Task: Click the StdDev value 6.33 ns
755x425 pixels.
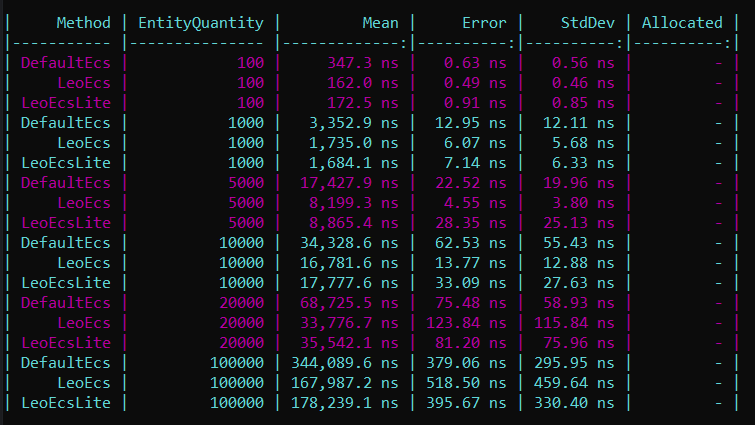Action: pyautogui.click(x=583, y=163)
